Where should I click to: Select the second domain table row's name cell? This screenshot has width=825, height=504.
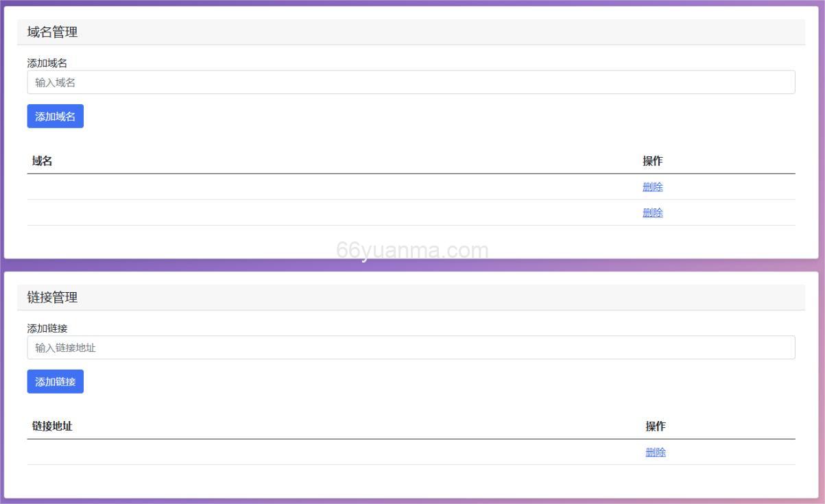pos(329,213)
